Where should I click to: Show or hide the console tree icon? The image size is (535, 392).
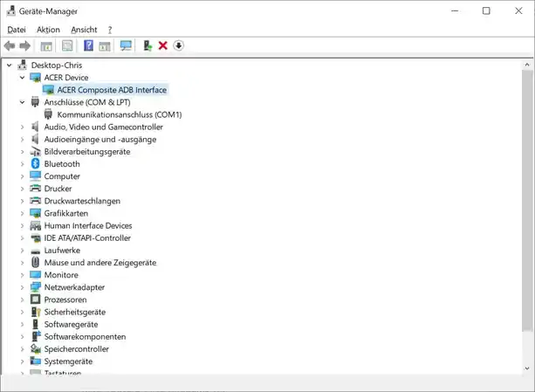[46, 45]
